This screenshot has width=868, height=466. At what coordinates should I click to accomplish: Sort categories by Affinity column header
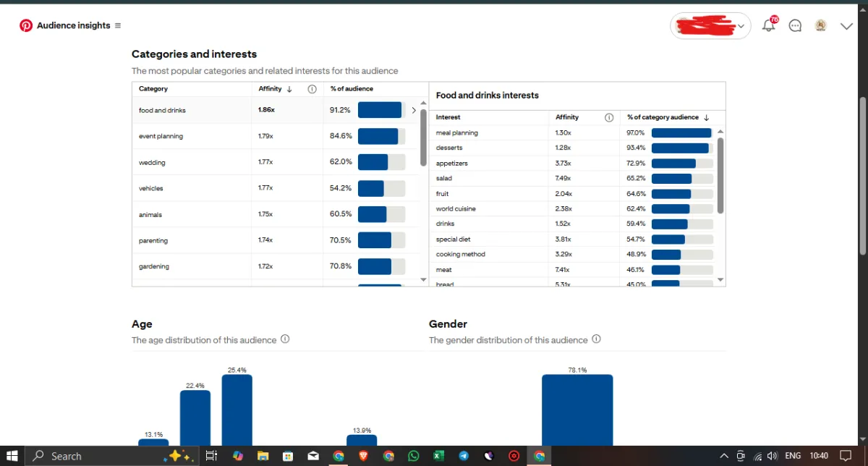(x=275, y=89)
